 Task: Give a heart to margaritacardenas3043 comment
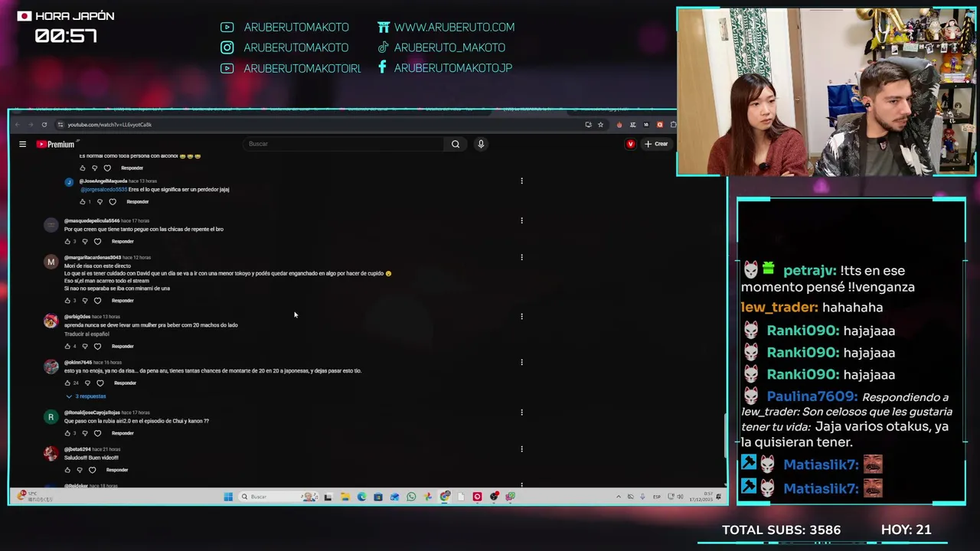[x=97, y=301]
